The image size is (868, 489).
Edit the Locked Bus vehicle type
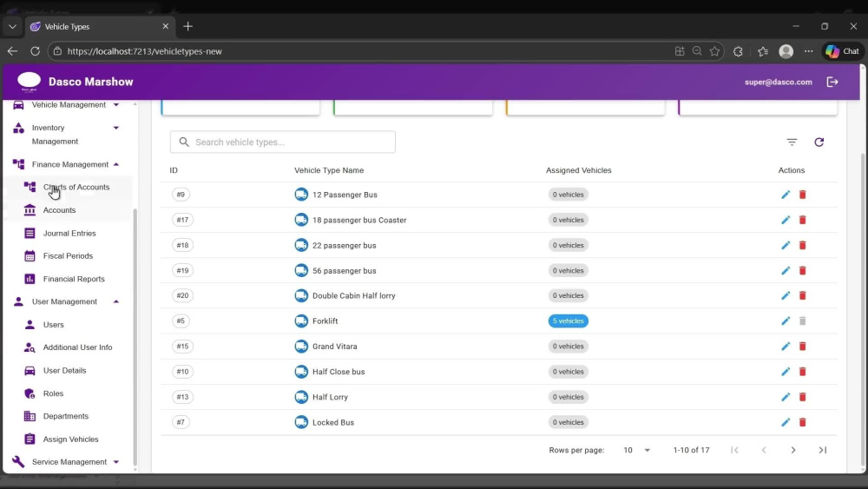point(786,422)
